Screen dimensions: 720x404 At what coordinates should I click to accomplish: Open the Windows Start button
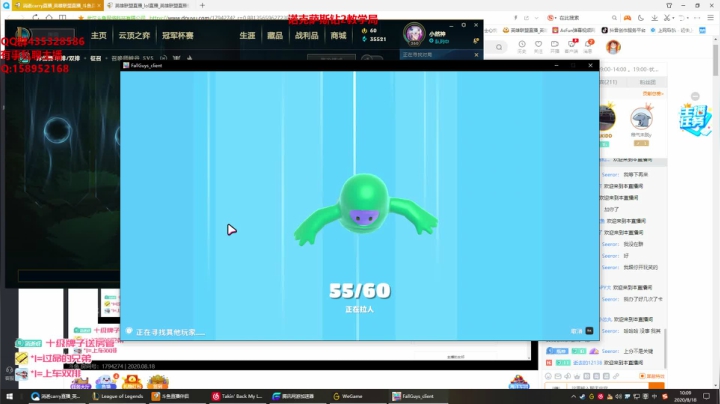tap(9, 396)
